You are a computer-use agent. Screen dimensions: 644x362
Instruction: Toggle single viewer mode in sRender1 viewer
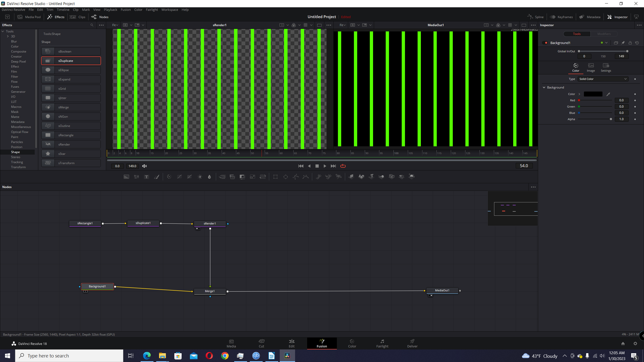(319, 25)
